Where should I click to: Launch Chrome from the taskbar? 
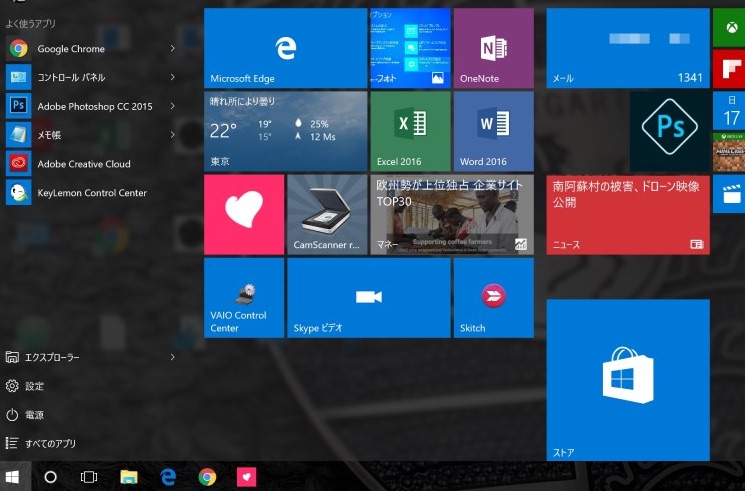pyautogui.click(x=207, y=477)
